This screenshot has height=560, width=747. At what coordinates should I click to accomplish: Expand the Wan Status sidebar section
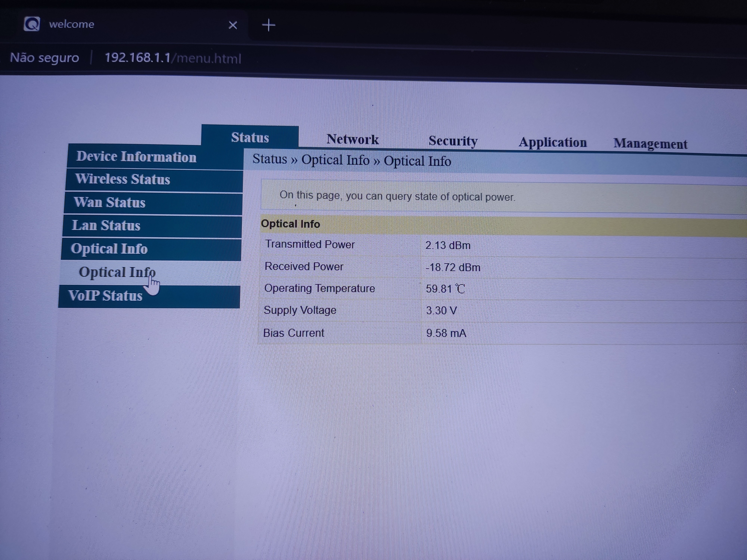(x=109, y=202)
